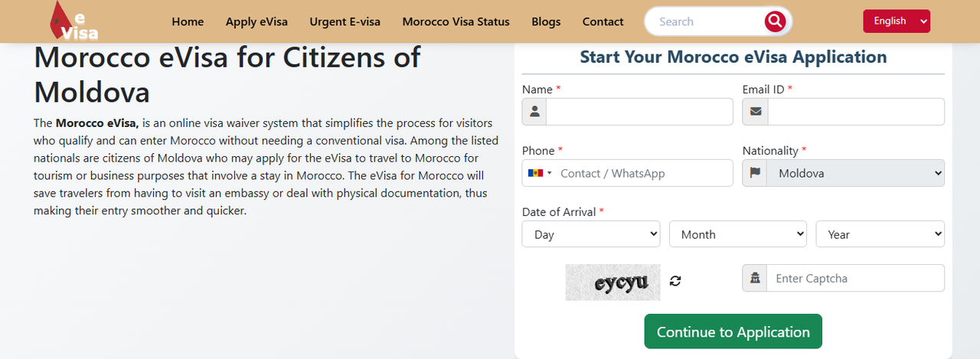Change the Nationality dropdown from Moldova
The height and width of the screenshot is (359, 980).
pyautogui.click(x=856, y=173)
